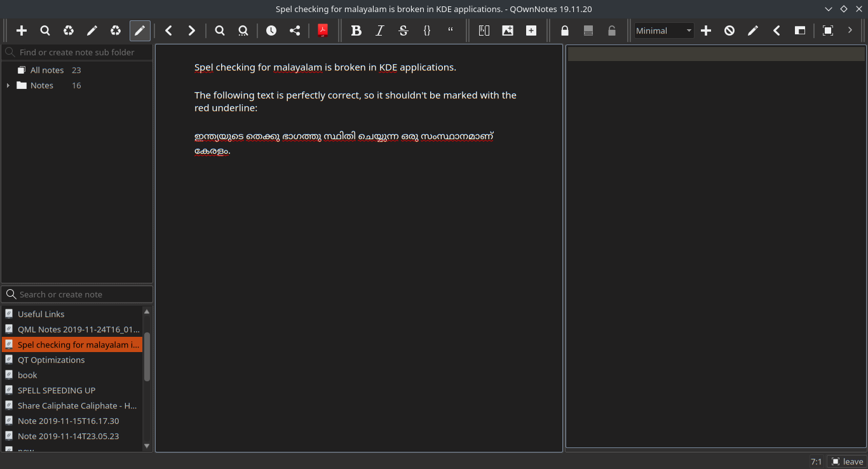Encrypt the note with the closed lock icon
The width and height of the screenshot is (868, 469).
(565, 31)
